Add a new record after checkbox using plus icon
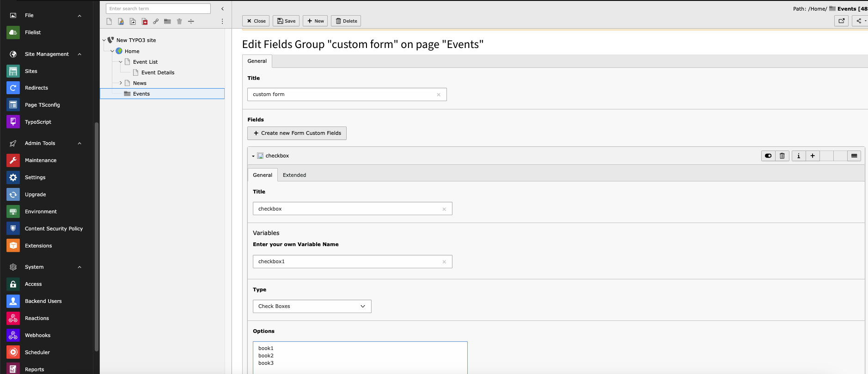Viewport: 868px width, 374px height. (813, 156)
